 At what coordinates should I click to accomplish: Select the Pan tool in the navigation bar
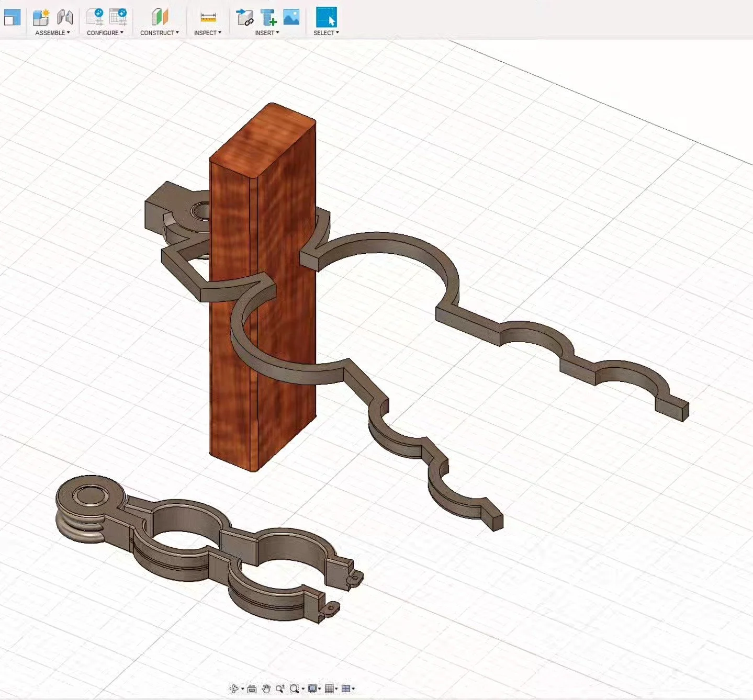pyautogui.click(x=266, y=688)
